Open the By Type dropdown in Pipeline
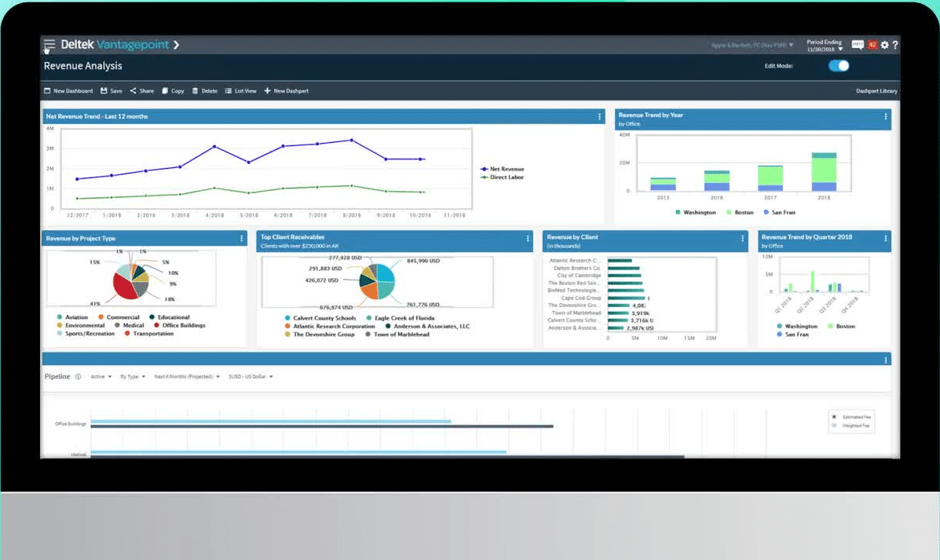 point(133,376)
